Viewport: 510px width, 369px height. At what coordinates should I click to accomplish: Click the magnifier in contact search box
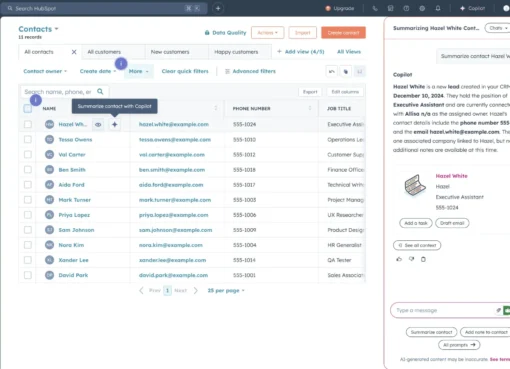tap(100, 91)
